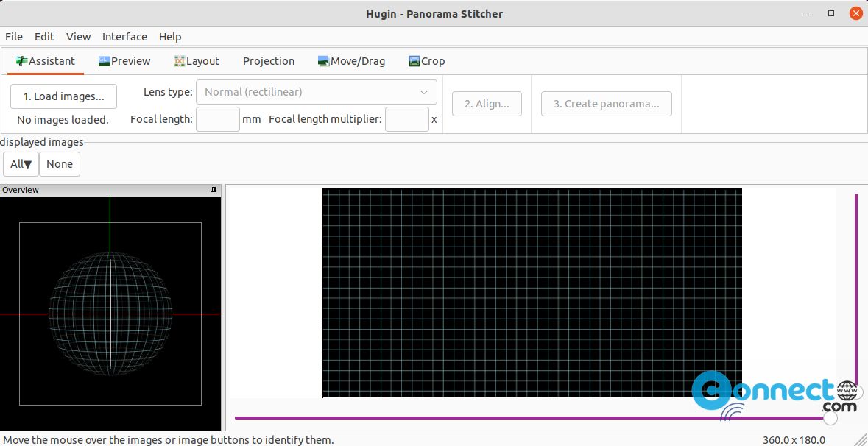Image resolution: width=868 pixels, height=446 pixels.
Task: Click the vertical field of view slider
Action: point(855,293)
